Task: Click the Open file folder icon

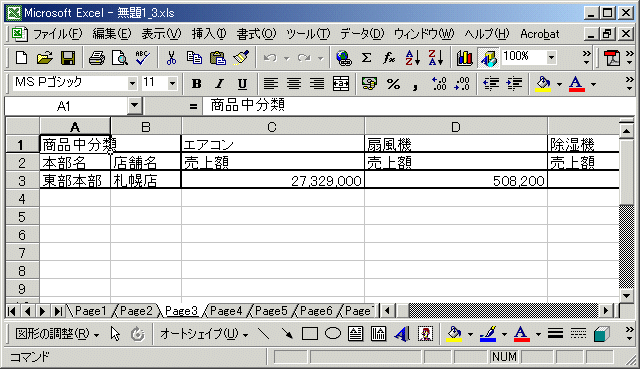Action: (44, 58)
